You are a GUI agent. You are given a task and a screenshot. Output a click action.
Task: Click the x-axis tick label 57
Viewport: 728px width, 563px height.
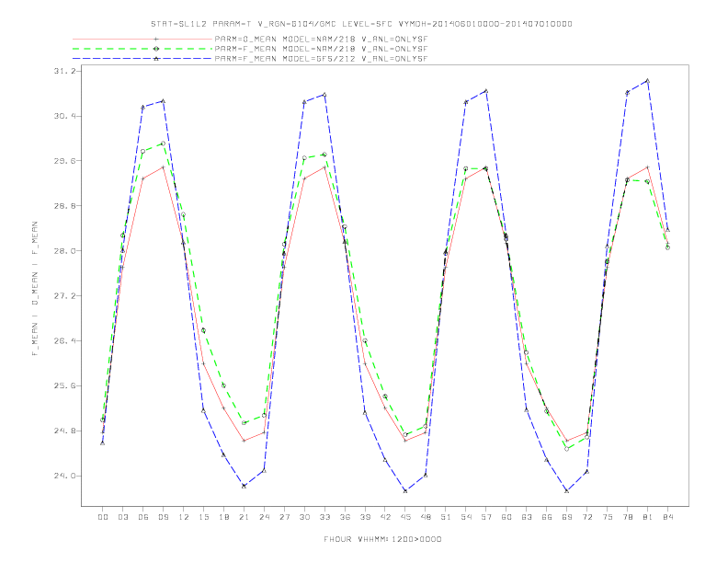(x=486, y=517)
